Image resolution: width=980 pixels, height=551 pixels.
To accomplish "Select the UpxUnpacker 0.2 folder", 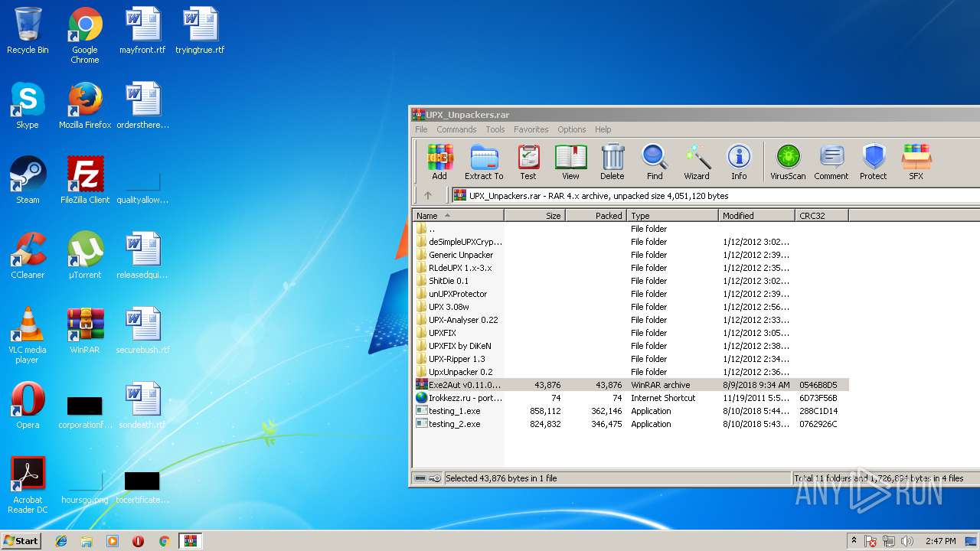I will (630, 372).
